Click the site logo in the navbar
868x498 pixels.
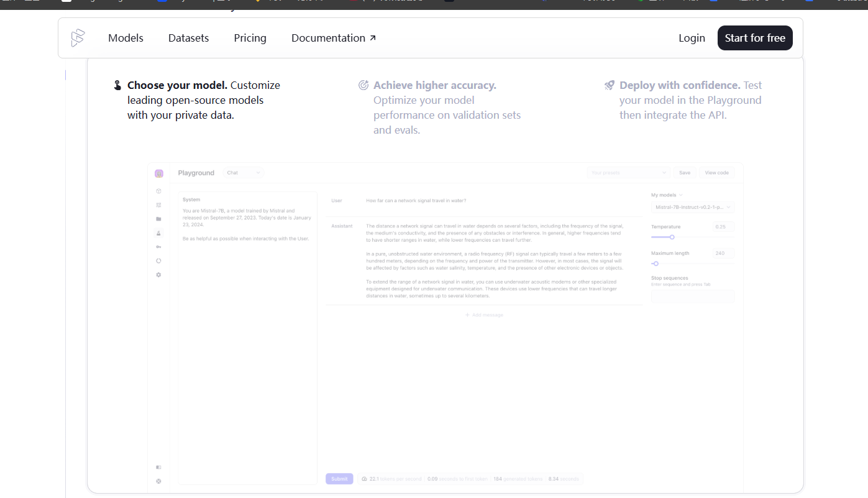pos(78,38)
